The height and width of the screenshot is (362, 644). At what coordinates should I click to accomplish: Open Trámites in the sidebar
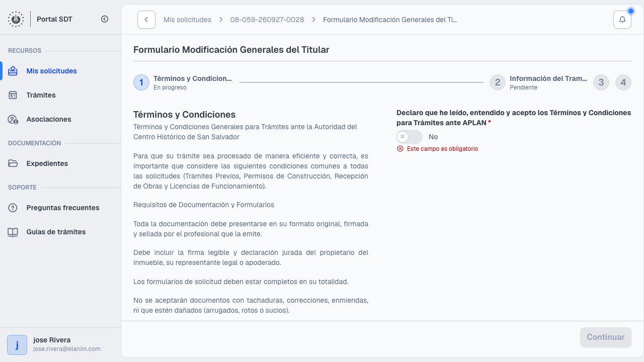[60, 95]
